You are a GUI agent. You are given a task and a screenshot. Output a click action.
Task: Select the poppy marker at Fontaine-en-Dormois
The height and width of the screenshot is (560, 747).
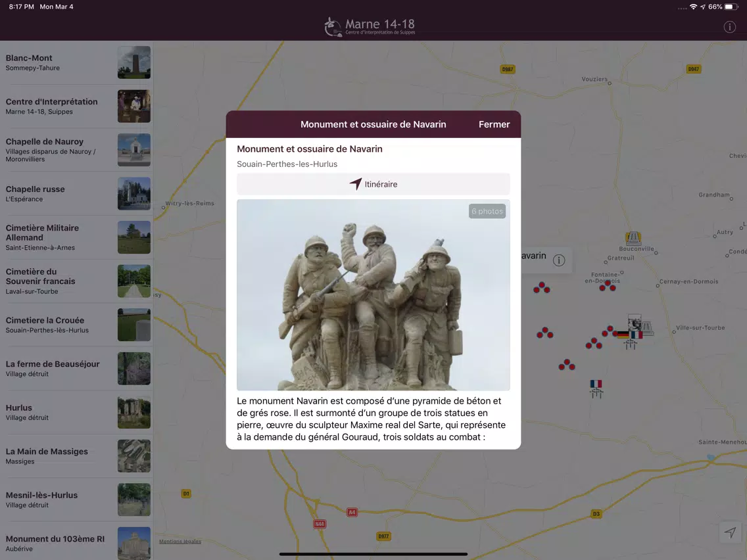(x=608, y=286)
